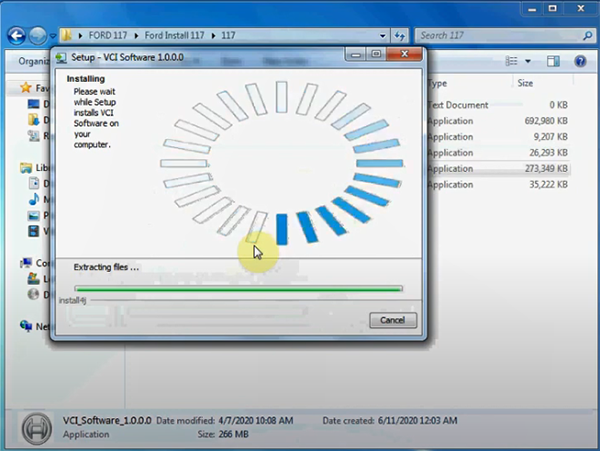
Task: Click the FORD 117 breadcrumb
Action: point(108,36)
